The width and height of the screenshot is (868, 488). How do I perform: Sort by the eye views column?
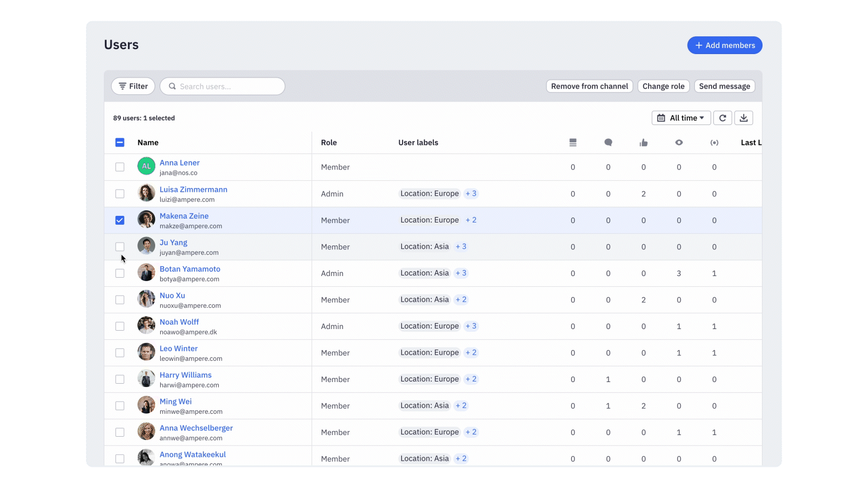tap(679, 142)
